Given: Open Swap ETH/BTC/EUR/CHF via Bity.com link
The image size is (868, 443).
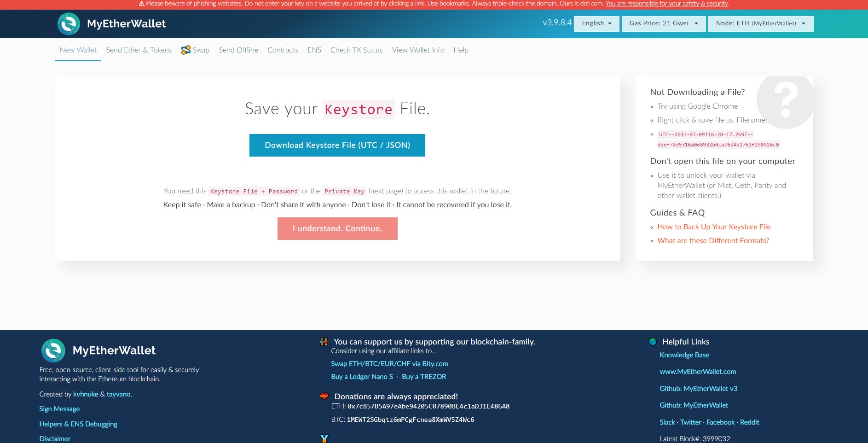Looking at the screenshot, I should coord(389,364).
